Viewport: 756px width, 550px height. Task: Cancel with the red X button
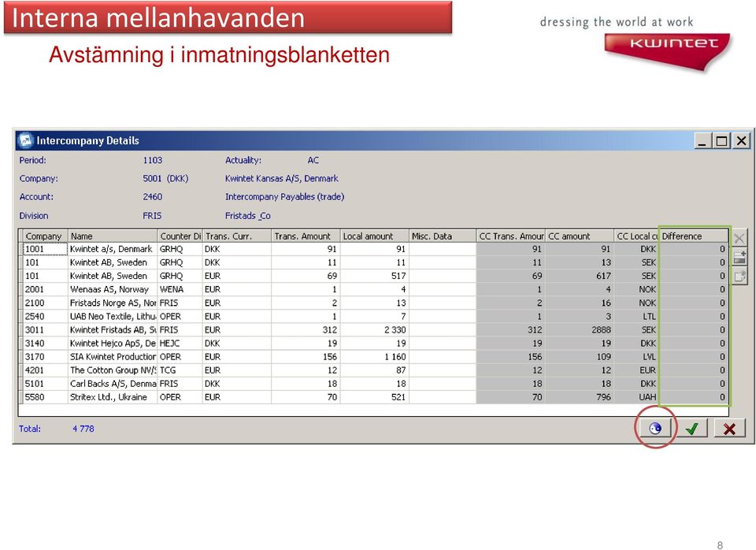click(729, 429)
